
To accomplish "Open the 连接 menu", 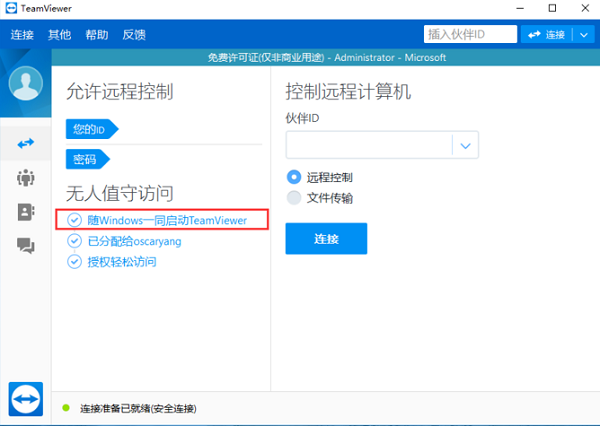I will click(22, 35).
